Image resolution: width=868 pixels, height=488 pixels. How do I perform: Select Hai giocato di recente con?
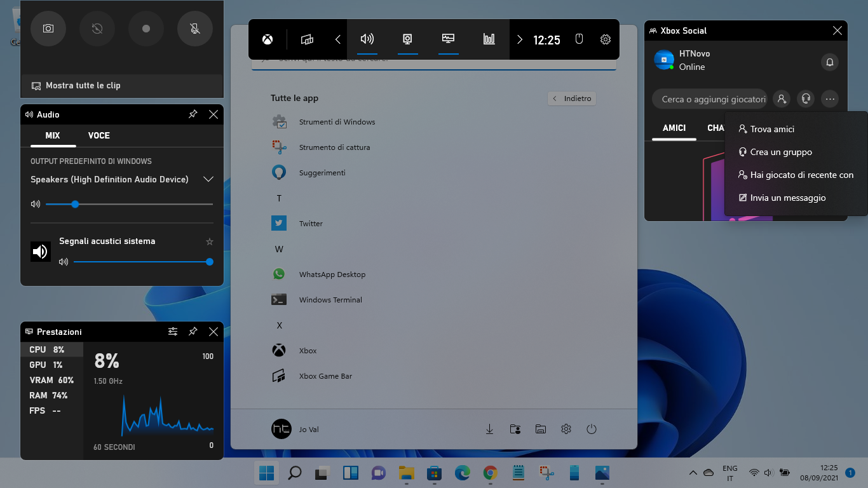796,175
